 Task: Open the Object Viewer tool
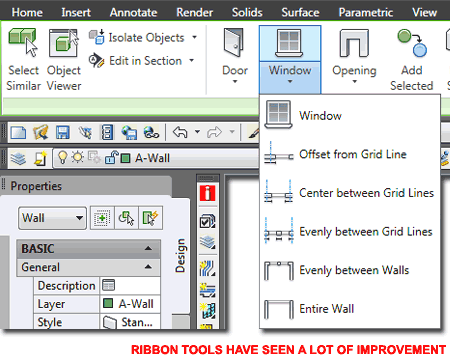pos(64,43)
